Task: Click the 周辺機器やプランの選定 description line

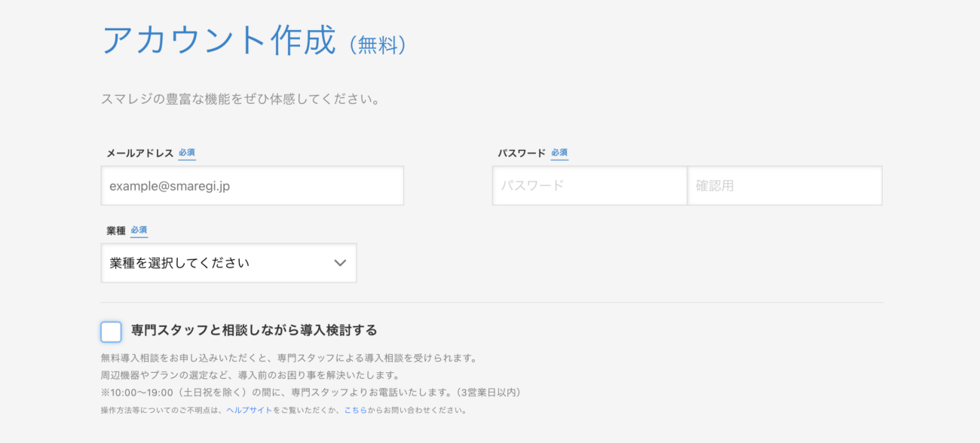Action: [250, 375]
